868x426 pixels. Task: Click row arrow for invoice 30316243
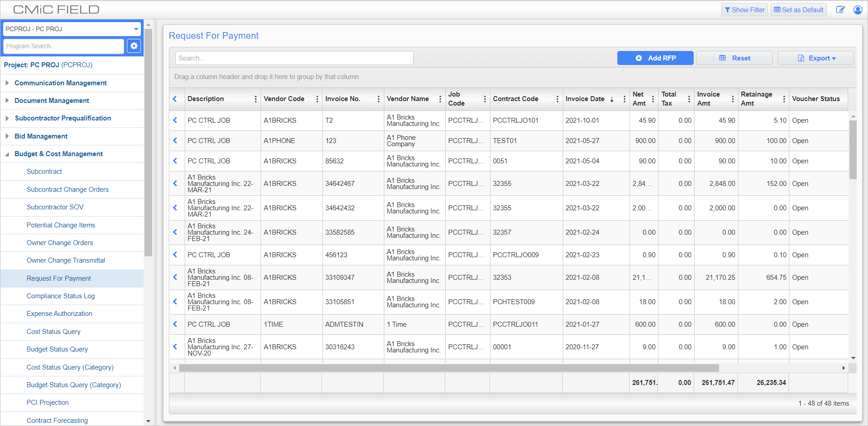175,347
